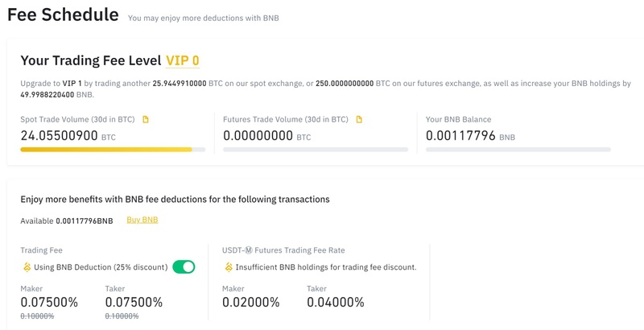Click the Available 0.00117796BNB text
644x330 pixels.
tap(67, 221)
